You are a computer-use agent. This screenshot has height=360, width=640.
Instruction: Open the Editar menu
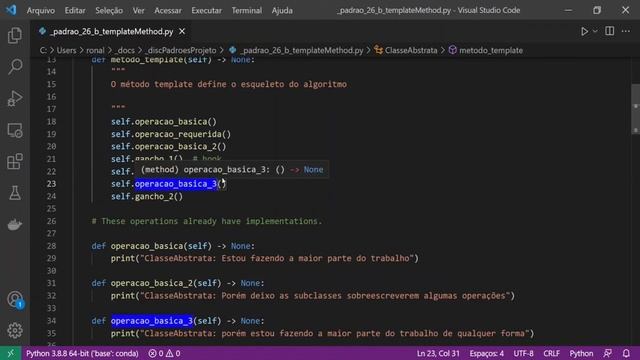pyautogui.click(x=75, y=10)
